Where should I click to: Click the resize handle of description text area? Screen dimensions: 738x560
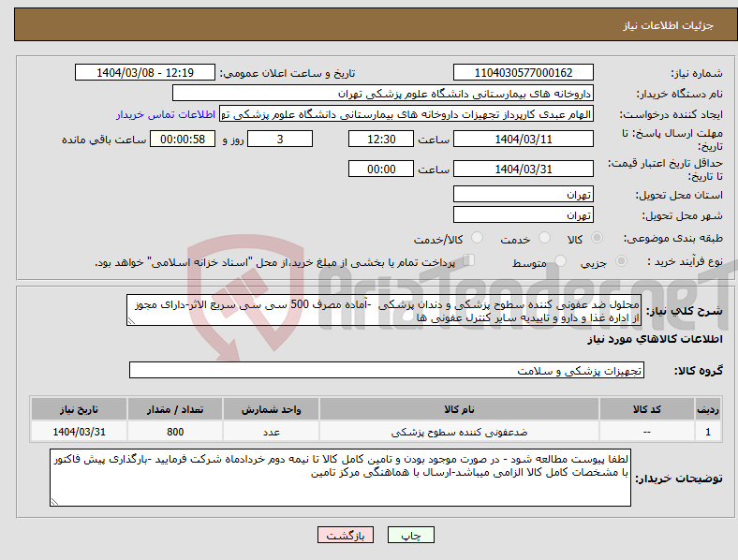point(131,321)
